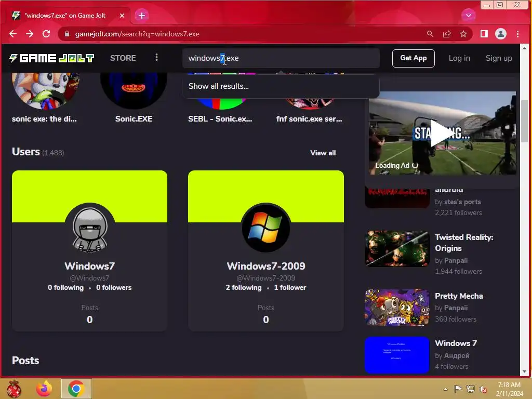Play the video ad
This screenshot has width=532, height=399.
(442, 134)
